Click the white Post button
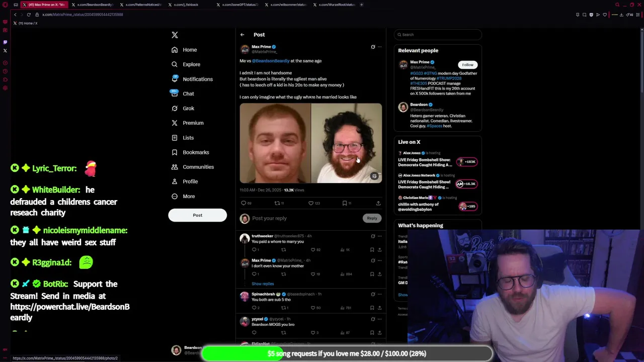The width and height of the screenshot is (644, 362). (197, 215)
